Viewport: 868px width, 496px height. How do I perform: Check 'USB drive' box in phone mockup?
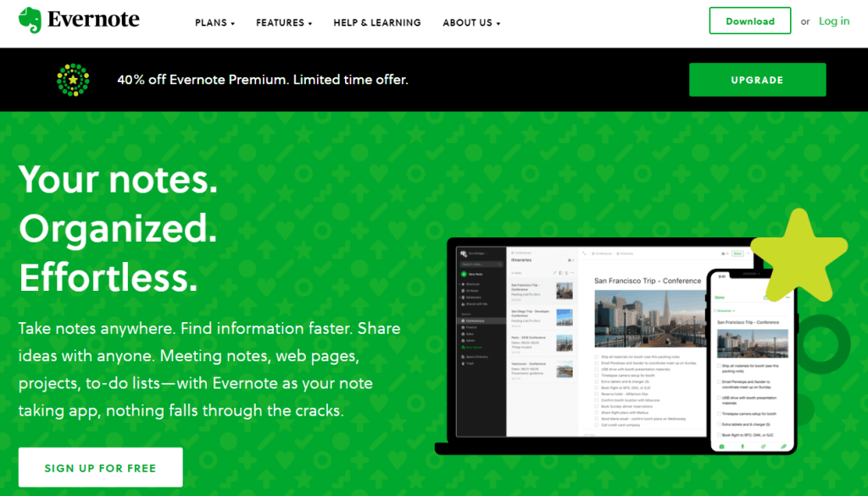(719, 398)
